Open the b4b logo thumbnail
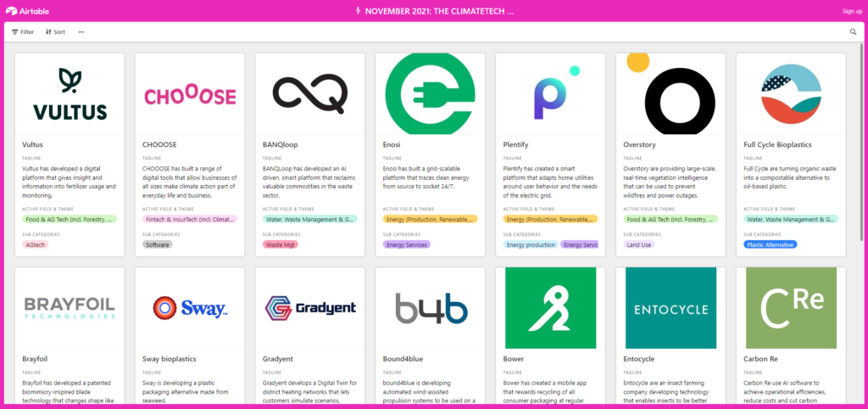 point(430,308)
